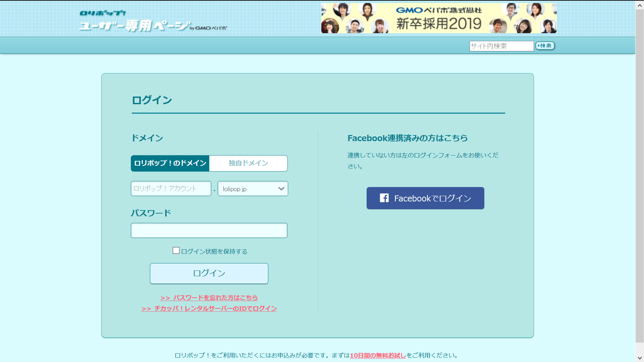The image size is (644, 362).
Task: Click the 10日間の無料お試し link
Action: click(x=378, y=355)
